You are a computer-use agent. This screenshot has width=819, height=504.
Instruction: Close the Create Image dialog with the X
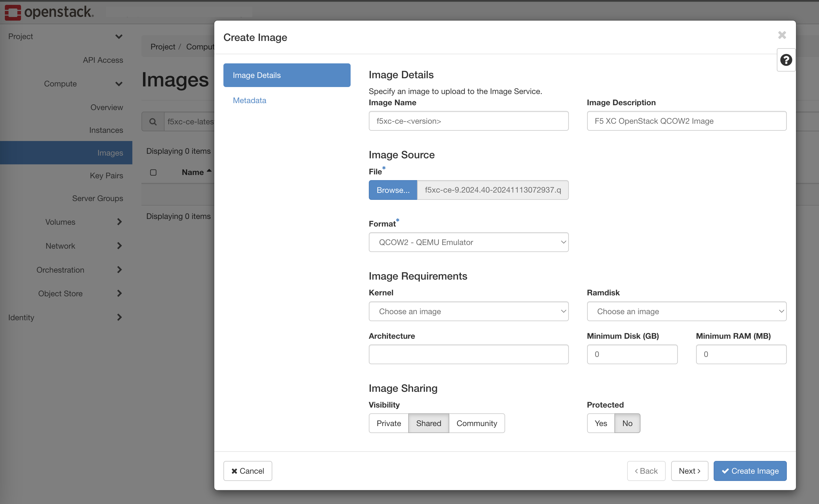click(x=782, y=35)
